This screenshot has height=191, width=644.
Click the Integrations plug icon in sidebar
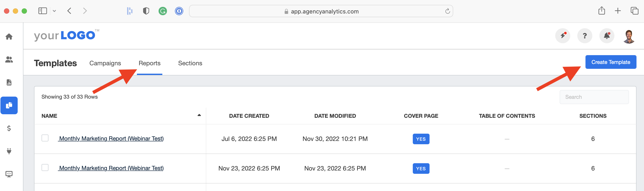(9, 151)
